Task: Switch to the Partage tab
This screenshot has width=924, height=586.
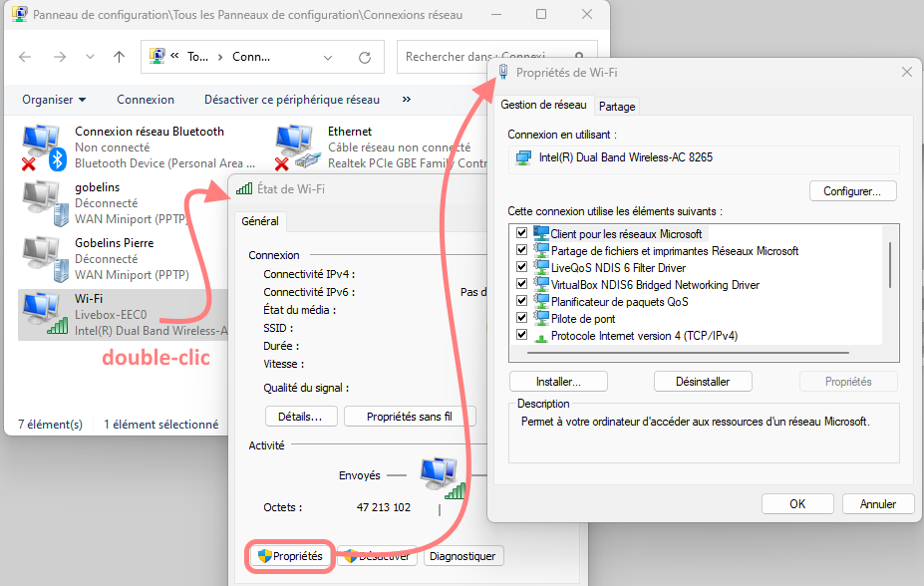Action: (617, 106)
